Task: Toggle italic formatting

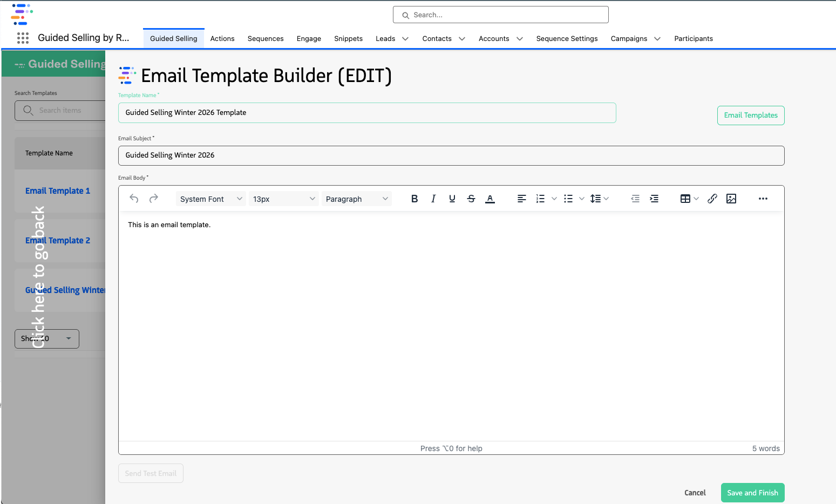Action: [433, 199]
